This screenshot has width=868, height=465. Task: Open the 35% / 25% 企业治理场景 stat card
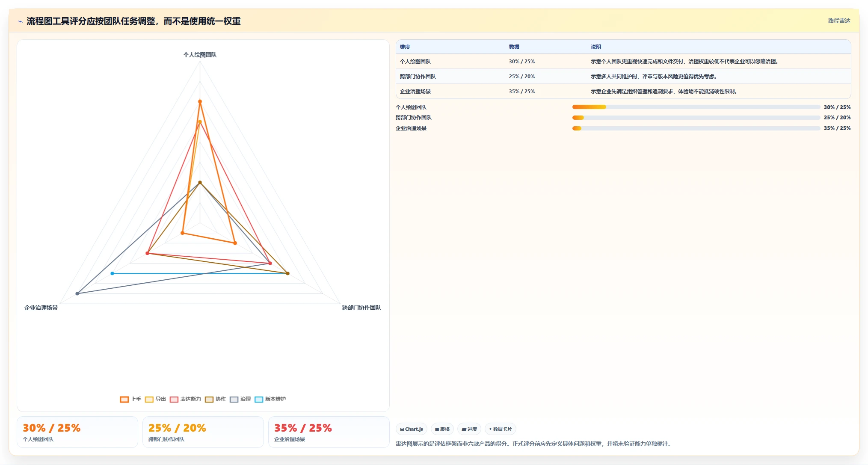(329, 432)
